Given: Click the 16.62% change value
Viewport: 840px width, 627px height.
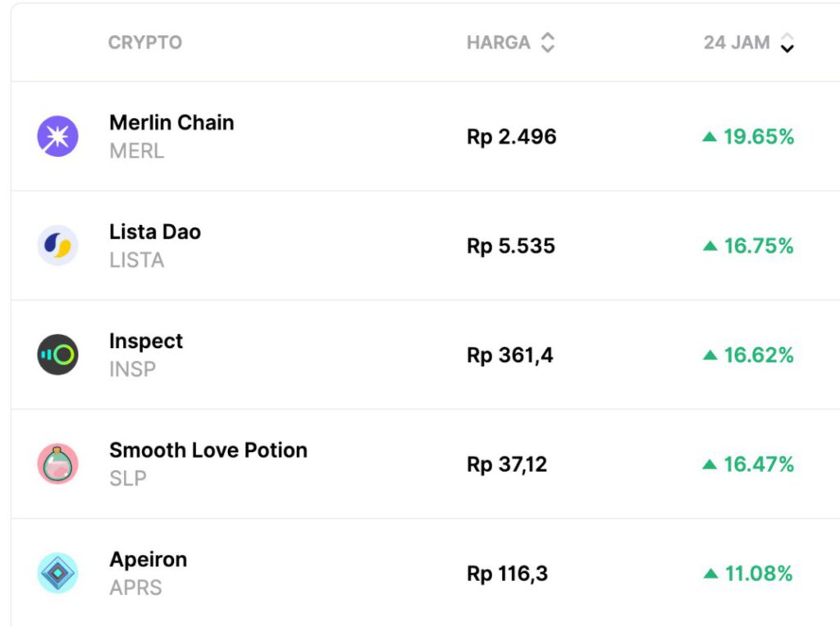Looking at the screenshot, I should point(759,355).
